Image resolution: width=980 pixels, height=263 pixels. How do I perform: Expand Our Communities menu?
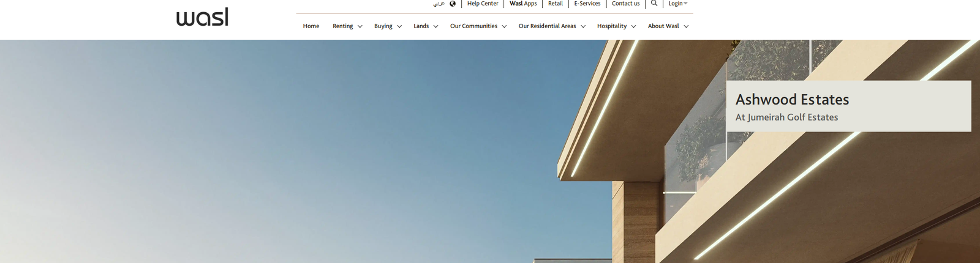point(478,26)
